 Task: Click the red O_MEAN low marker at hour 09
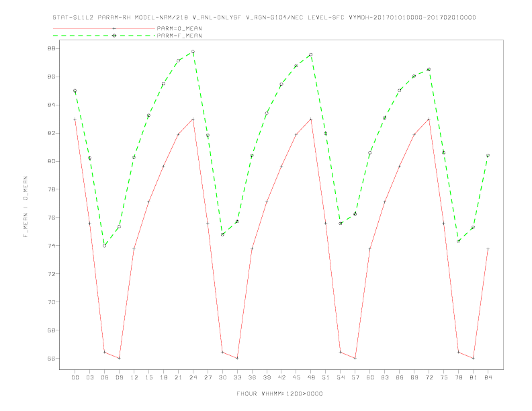coord(119,358)
